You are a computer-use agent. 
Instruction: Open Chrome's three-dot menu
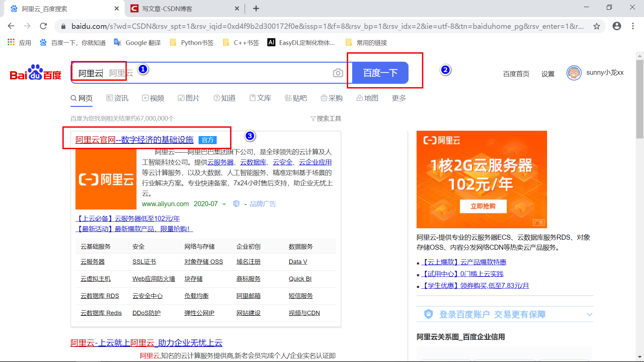click(633, 26)
